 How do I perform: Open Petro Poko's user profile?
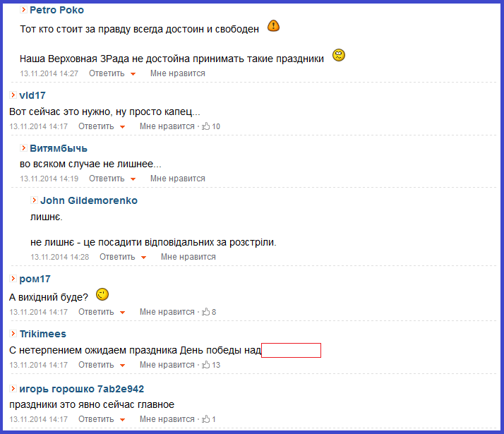click(x=56, y=10)
